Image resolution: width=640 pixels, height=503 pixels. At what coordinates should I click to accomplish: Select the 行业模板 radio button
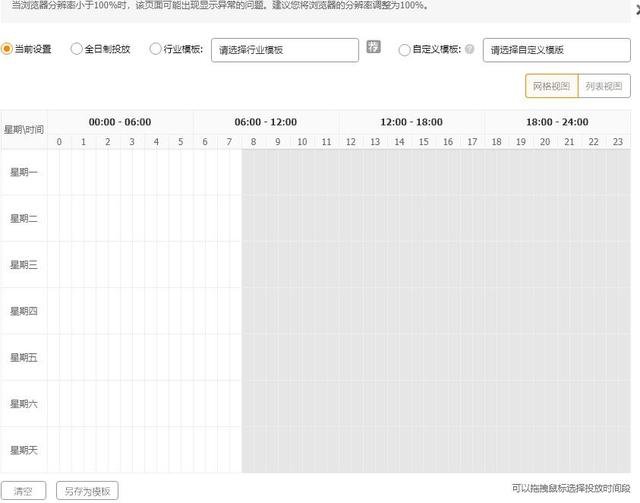155,49
